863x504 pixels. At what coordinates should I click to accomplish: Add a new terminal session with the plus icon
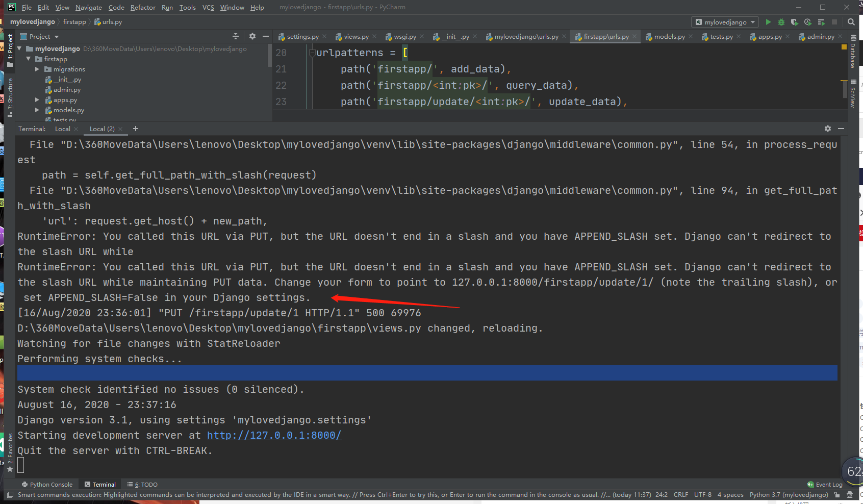pos(135,129)
